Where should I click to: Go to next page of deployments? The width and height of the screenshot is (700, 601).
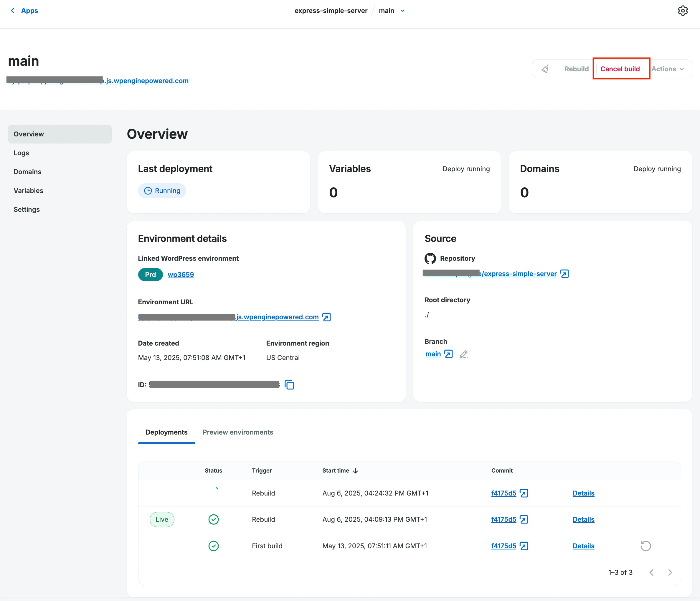670,572
